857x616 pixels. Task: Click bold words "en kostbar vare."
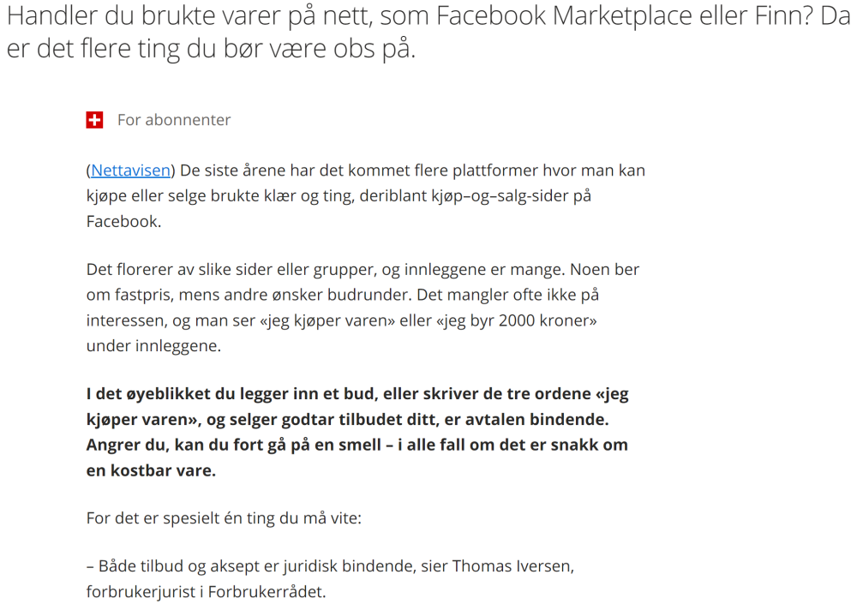151,470
